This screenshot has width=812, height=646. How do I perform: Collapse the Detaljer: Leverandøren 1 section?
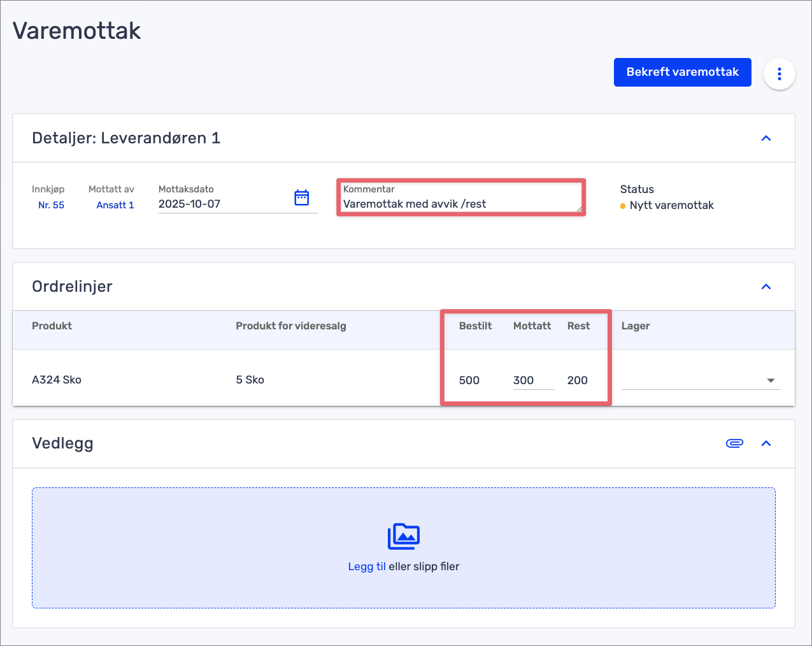tap(766, 138)
